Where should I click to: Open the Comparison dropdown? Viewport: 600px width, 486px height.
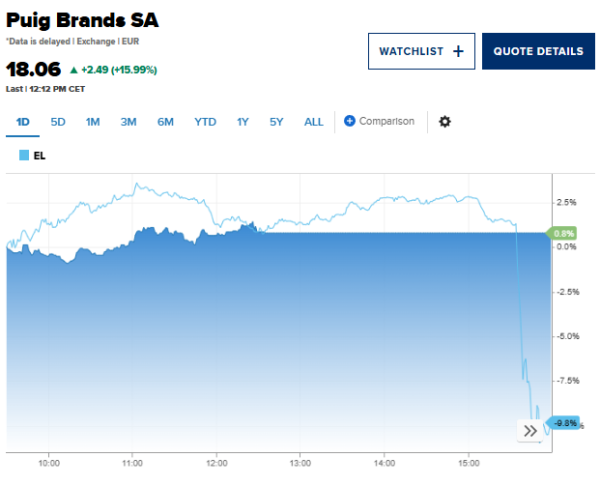(386, 122)
